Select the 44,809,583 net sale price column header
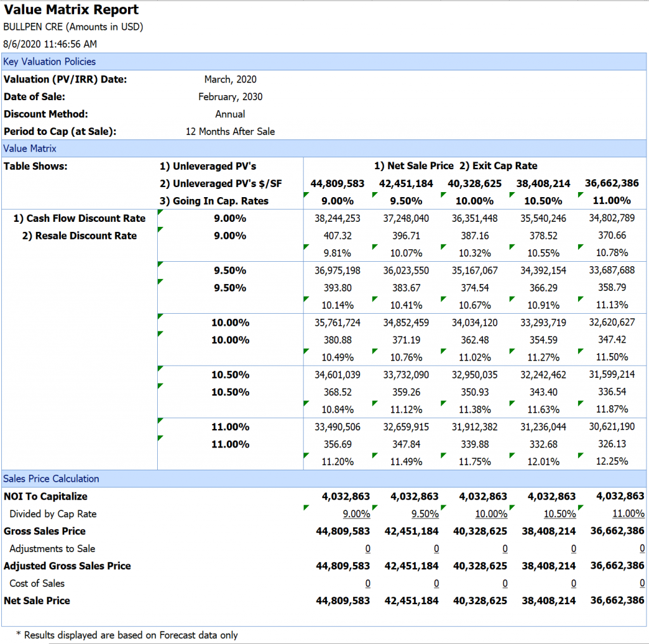Image resolution: width=649 pixels, height=644 pixels. tap(337, 183)
